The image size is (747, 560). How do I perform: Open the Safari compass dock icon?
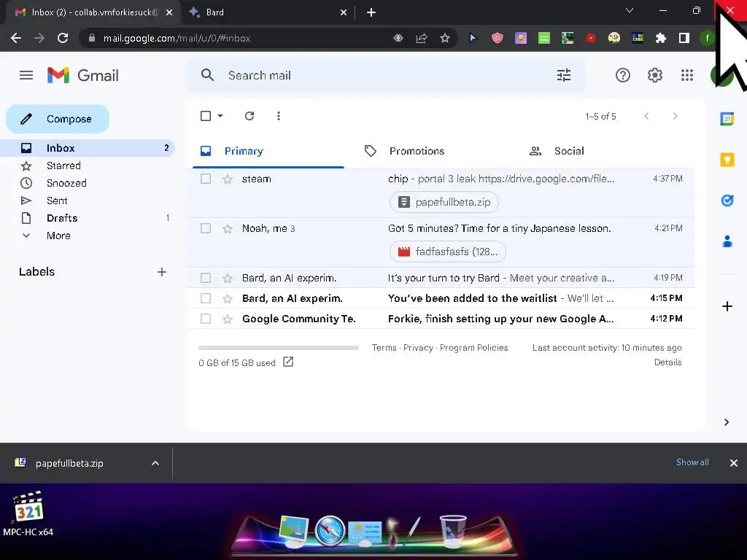pyautogui.click(x=330, y=530)
